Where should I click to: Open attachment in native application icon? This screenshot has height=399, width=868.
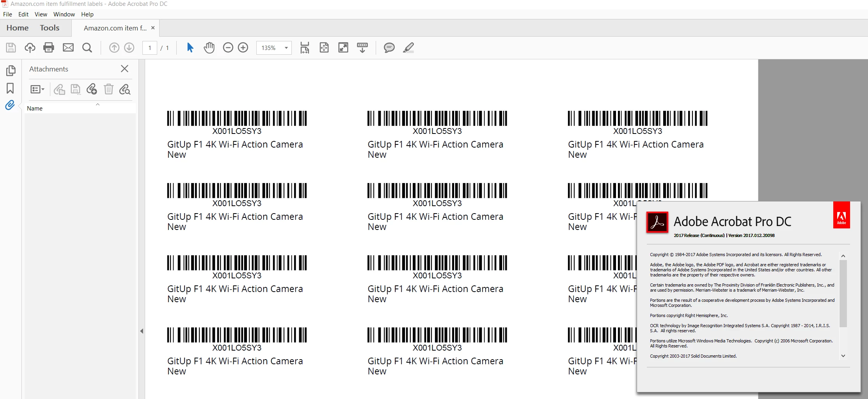pos(59,89)
